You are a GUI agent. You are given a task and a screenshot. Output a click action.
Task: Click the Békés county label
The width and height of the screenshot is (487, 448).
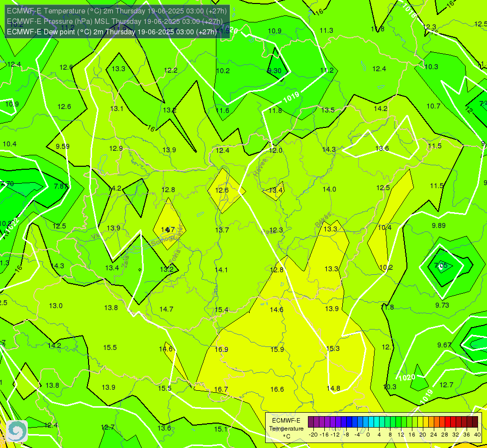pyautogui.click(x=323, y=220)
